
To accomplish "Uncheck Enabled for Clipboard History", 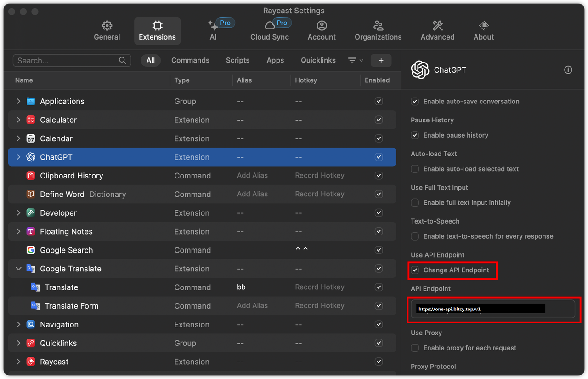I will point(379,176).
